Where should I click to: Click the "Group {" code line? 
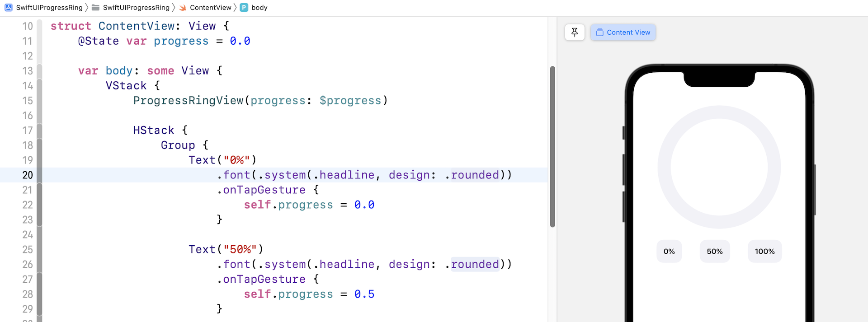(x=184, y=145)
